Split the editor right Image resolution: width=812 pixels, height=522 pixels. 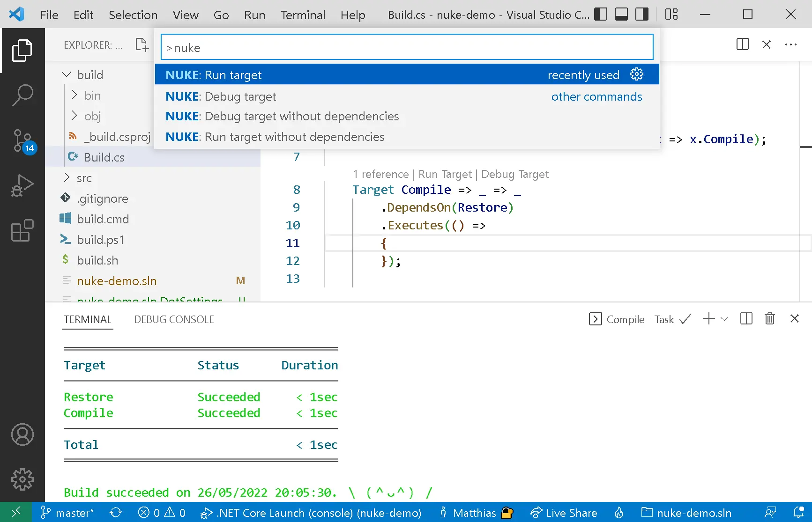[743, 44]
